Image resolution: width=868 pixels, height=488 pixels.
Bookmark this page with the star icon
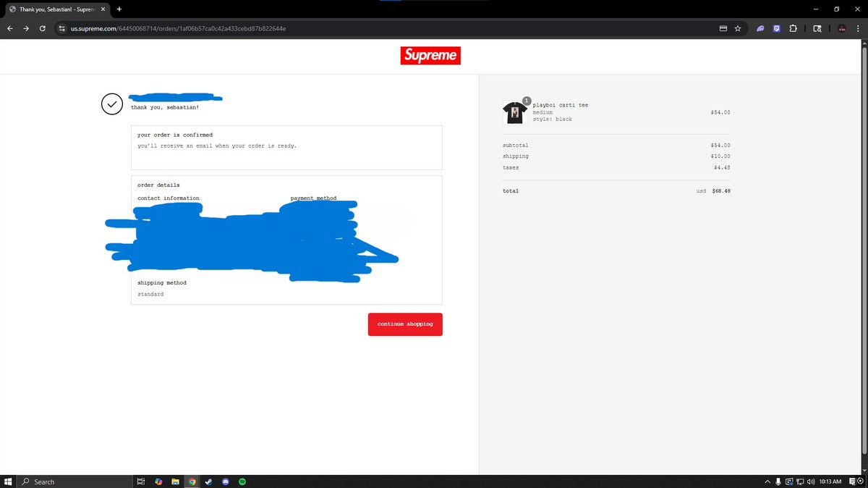click(738, 28)
